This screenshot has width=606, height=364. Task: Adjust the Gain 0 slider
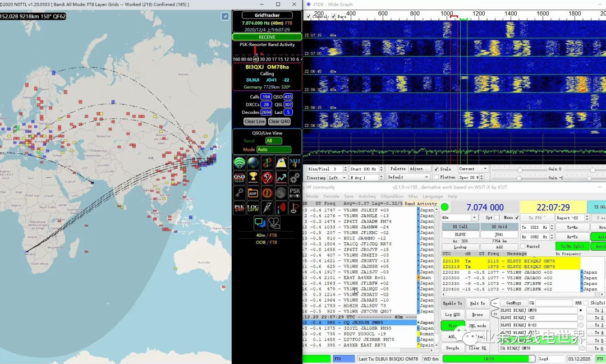click(x=520, y=170)
